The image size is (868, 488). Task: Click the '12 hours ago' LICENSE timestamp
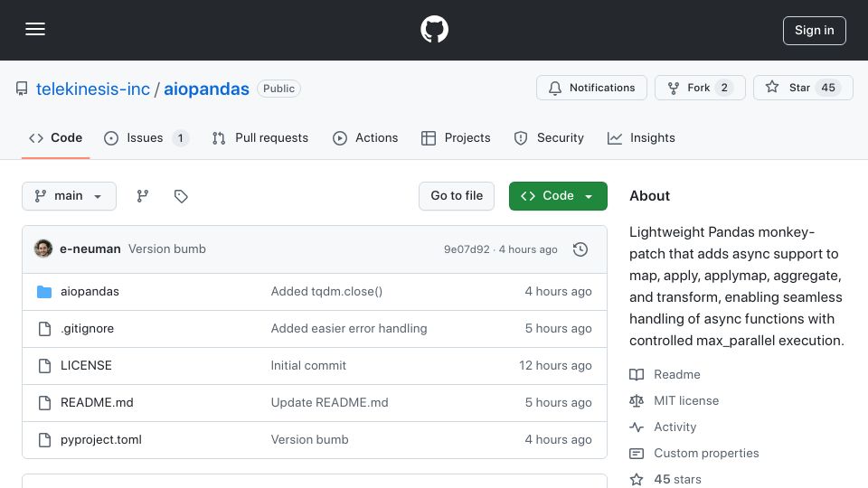click(555, 366)
